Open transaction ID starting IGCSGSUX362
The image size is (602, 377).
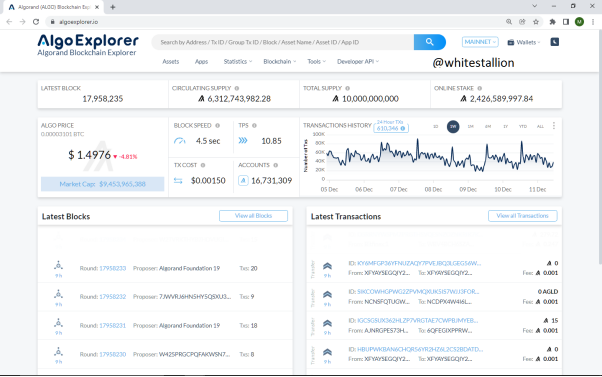(418, 321)
